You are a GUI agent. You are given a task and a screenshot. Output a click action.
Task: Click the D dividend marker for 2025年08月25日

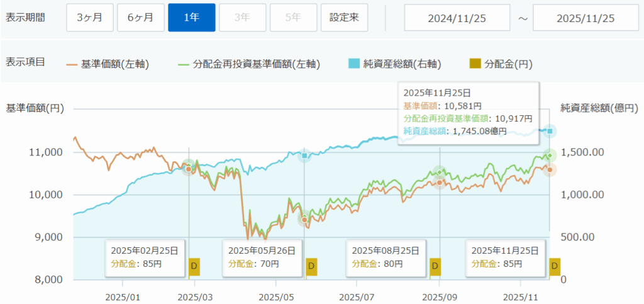[x=434, y=267]
